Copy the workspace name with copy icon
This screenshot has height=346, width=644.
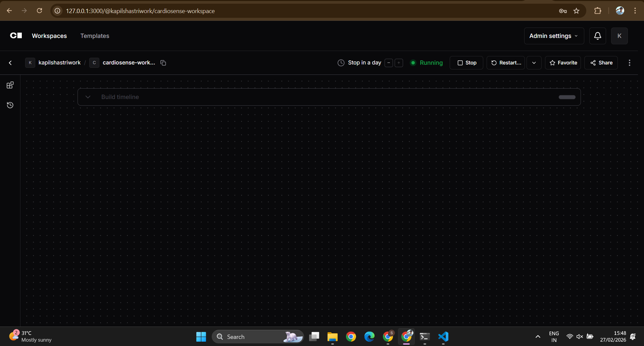click(163, 63)
